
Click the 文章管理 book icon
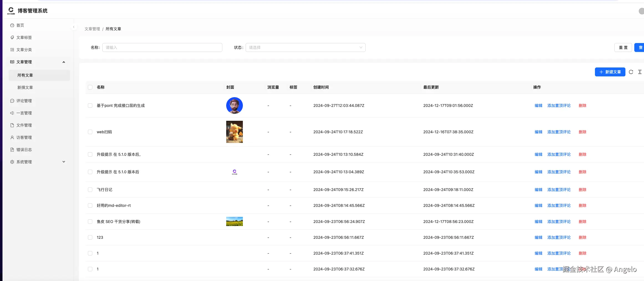click(x=12, y=62)
